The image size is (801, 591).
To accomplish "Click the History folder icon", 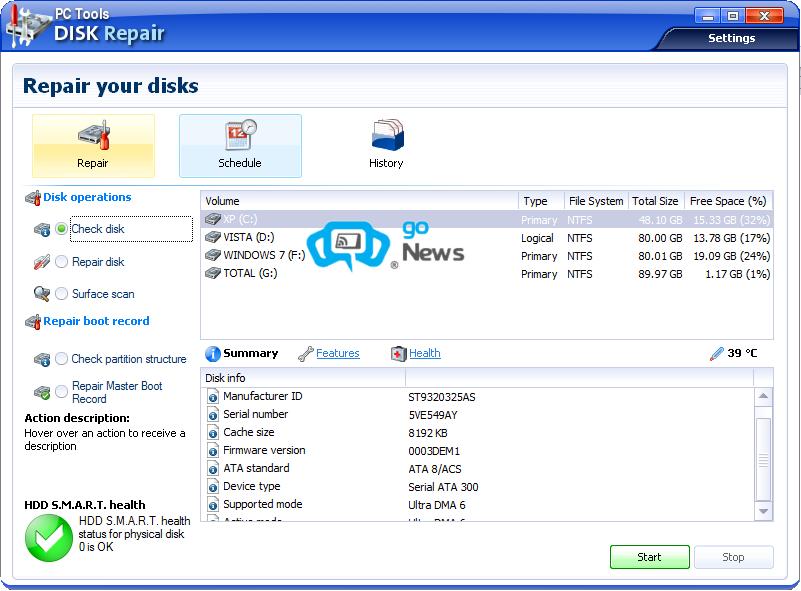I will [x=388, y=135].
